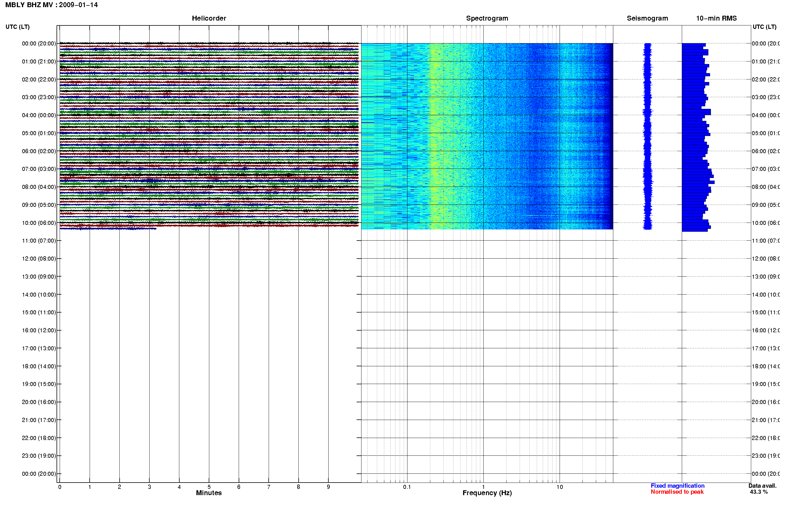
Task: Click the left axis label 15:00 (11:00)
Action: [39, 313]
